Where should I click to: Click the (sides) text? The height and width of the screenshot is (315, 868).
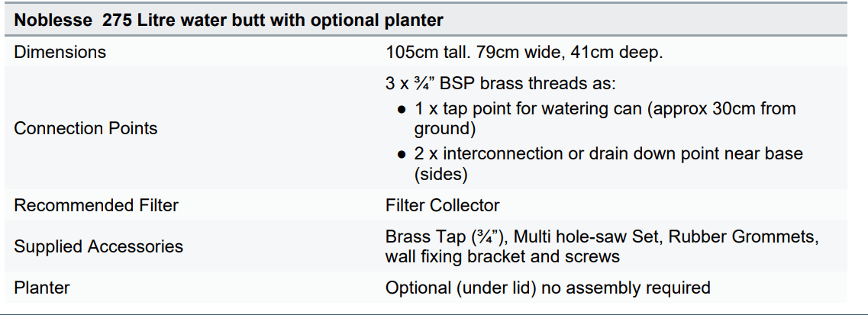[x=440, y=174]
